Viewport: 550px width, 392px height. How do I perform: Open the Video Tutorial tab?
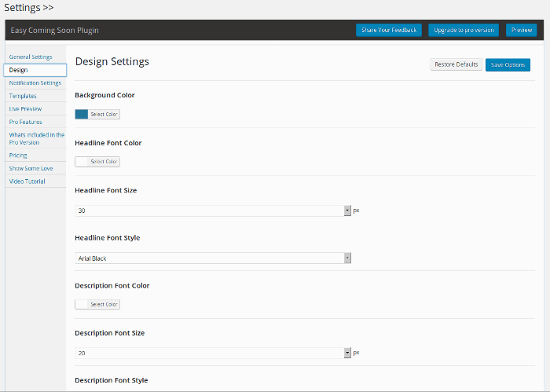coord(27,181)
